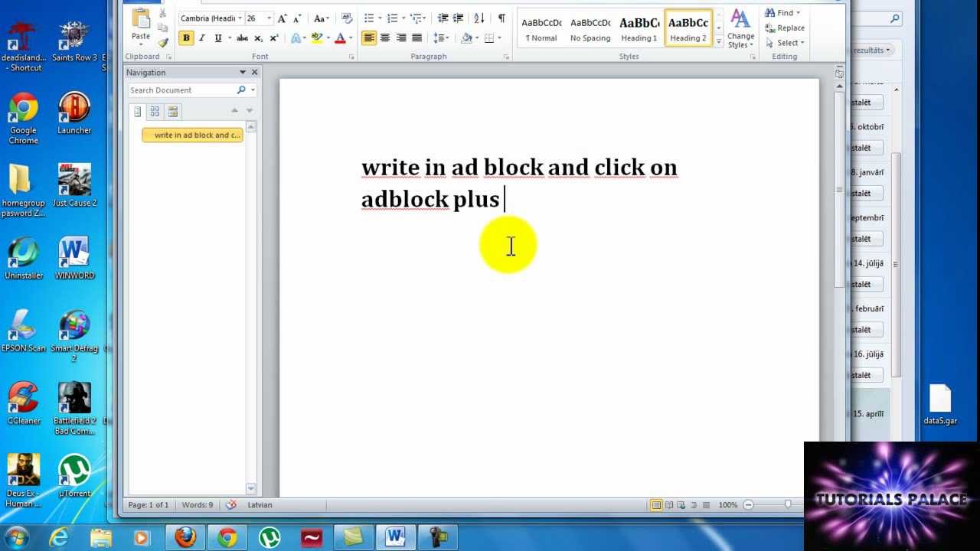Click the Search Document input field
Screen dimensions: 980x551
pos(182,90)
